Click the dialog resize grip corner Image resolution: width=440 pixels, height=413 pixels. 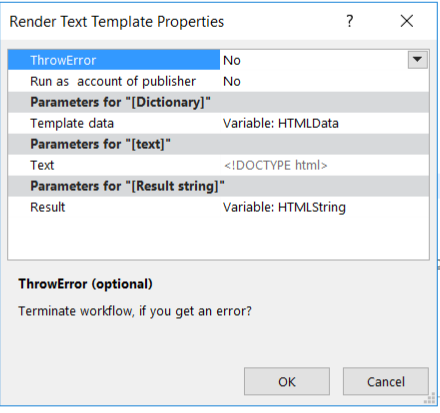tap(430, 398)
